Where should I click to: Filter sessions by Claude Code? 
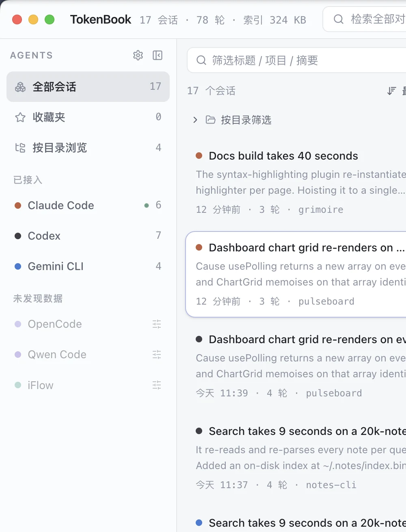click(88, 205)
